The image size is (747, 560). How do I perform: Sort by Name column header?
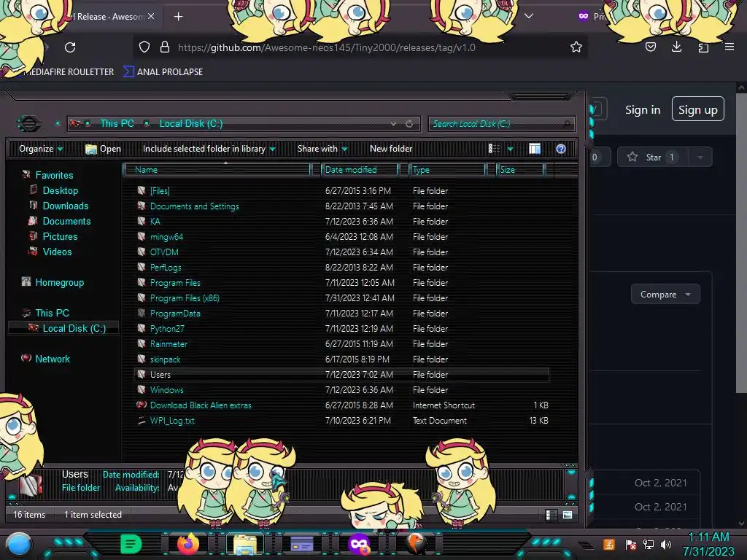pos(217,170)
